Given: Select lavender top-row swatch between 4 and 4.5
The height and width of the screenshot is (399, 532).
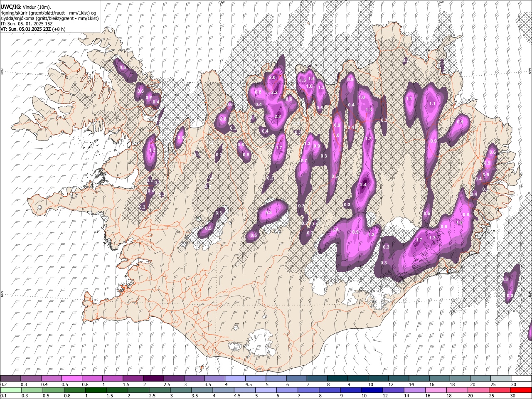Looking at the screenshot, I should (x=235, y=379).
